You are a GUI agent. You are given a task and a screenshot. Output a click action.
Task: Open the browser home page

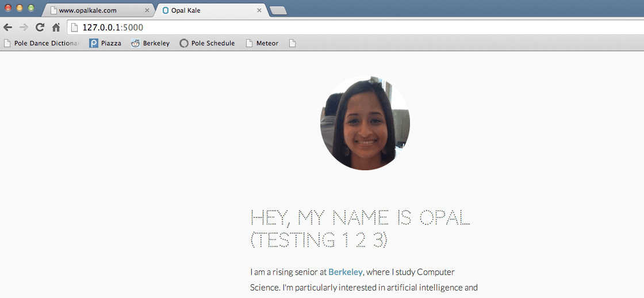click(56, 28)
